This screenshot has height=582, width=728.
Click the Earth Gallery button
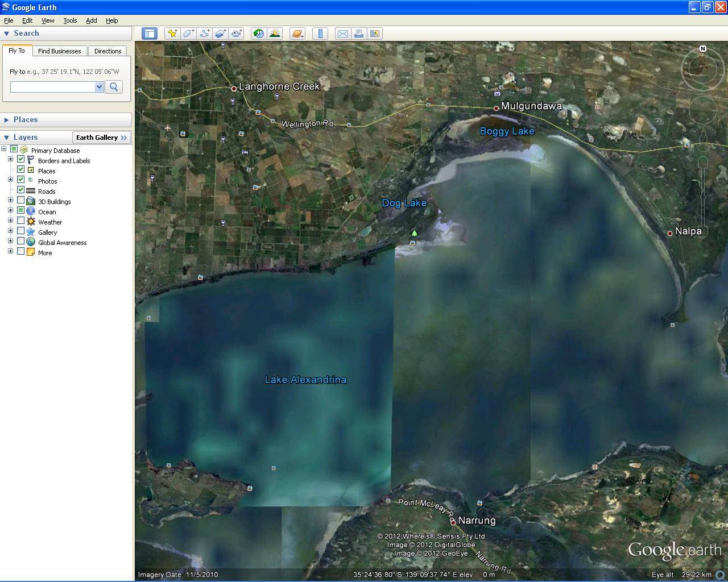(x=102, y=138)
